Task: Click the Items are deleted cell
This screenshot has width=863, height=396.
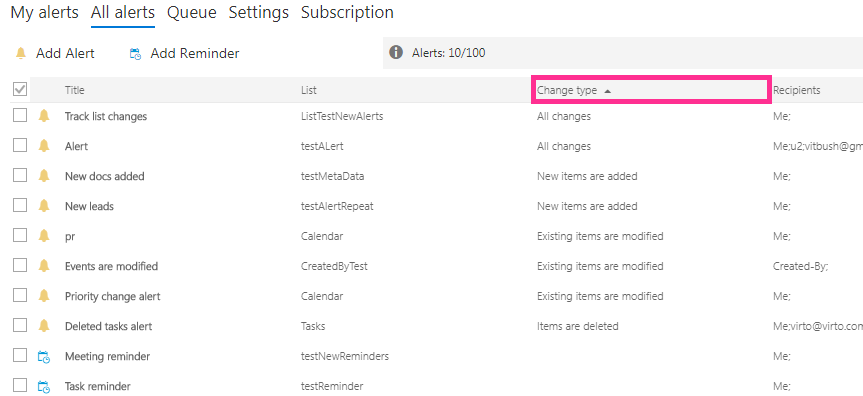Action: 578,326
